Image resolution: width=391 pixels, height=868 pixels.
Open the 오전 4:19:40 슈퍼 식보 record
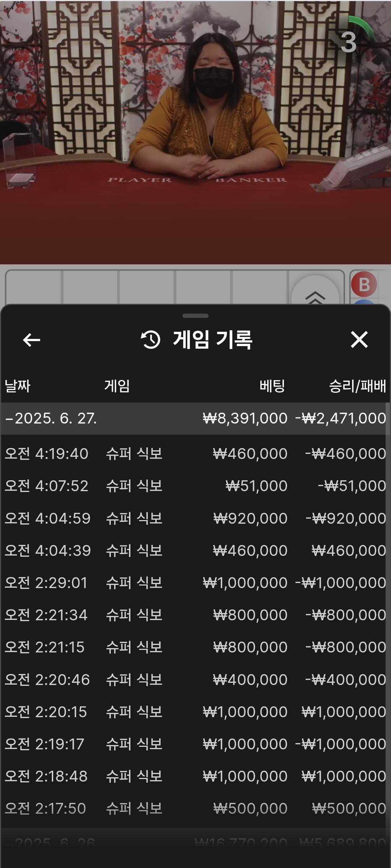click(195, 454)
